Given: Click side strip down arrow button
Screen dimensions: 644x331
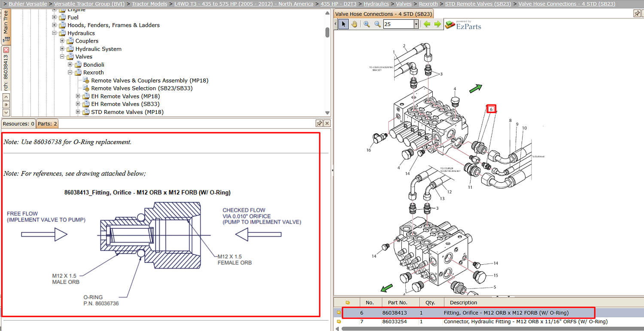Looking at the screenshot, I should 6,112.
